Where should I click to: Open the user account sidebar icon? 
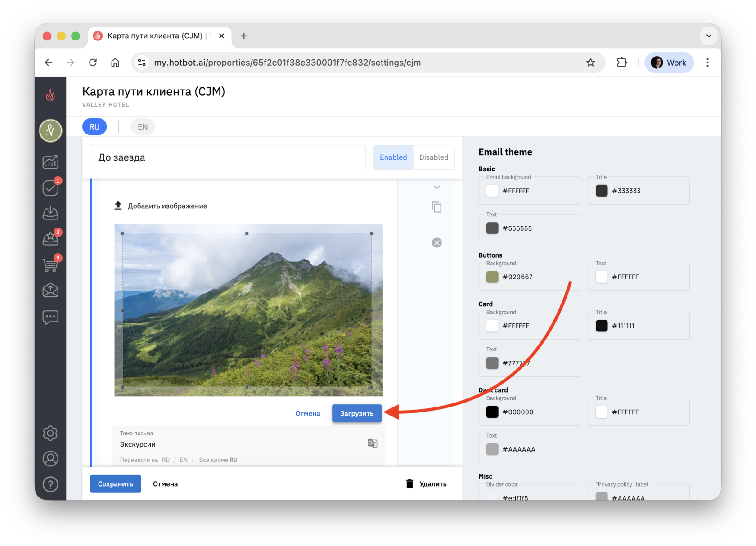(50, 459)
